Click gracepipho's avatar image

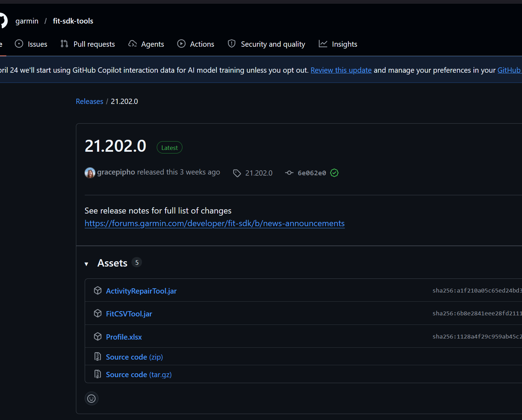(90, 173)
